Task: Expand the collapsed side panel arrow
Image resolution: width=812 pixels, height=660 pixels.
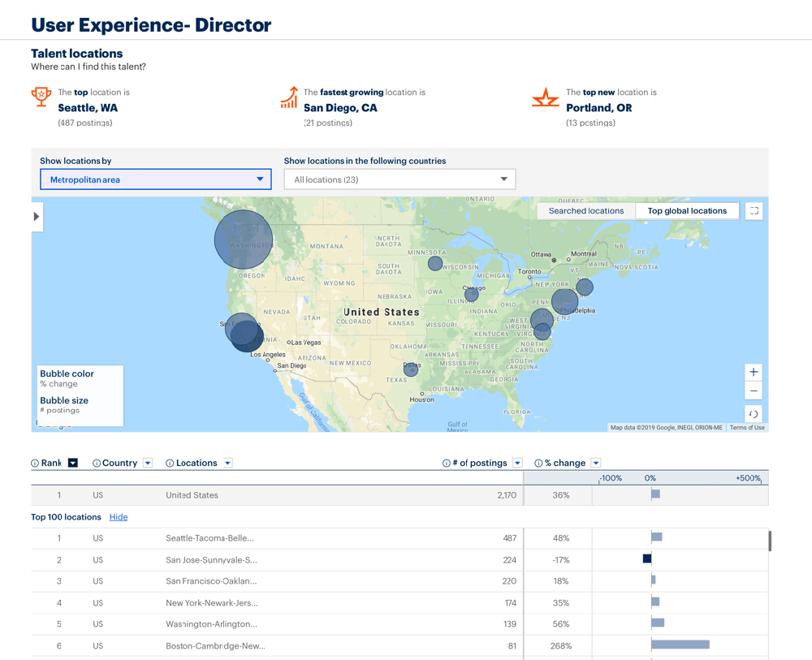Action: point(36,217)
